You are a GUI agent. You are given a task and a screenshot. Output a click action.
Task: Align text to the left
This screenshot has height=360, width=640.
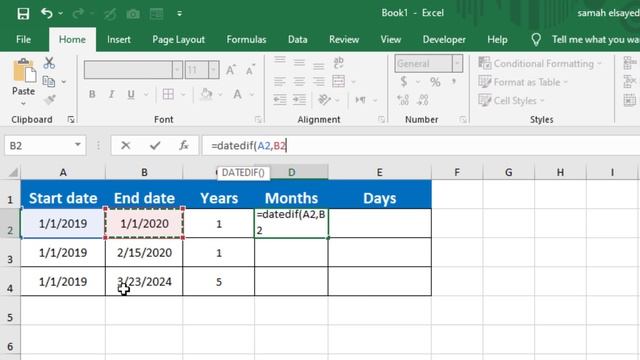tap(280, 82)
